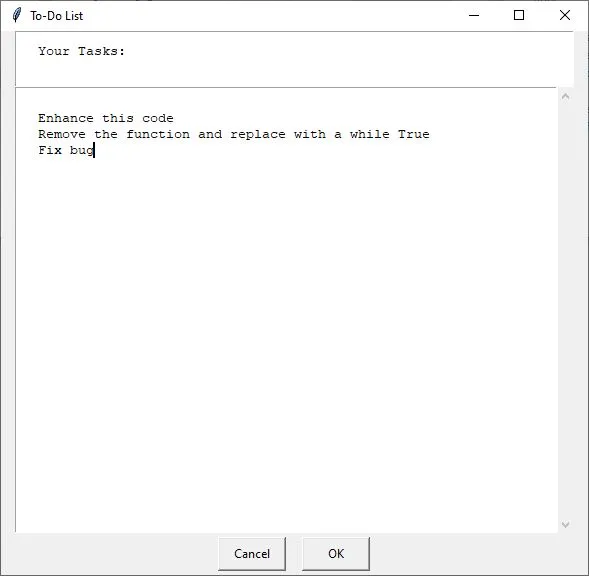Place cursor in "Remove the function" line
Viewport: 589px width, 576px height.
coord(114,134)
